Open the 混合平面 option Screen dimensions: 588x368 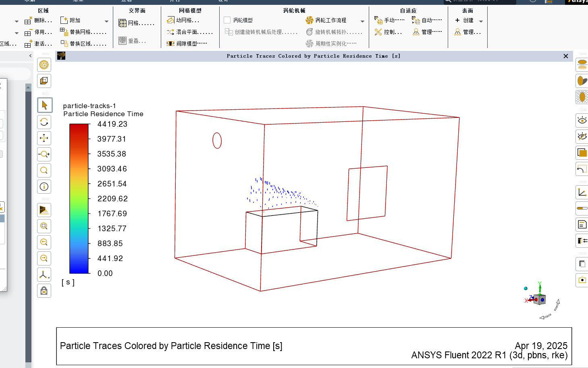[x=190, y=32]
